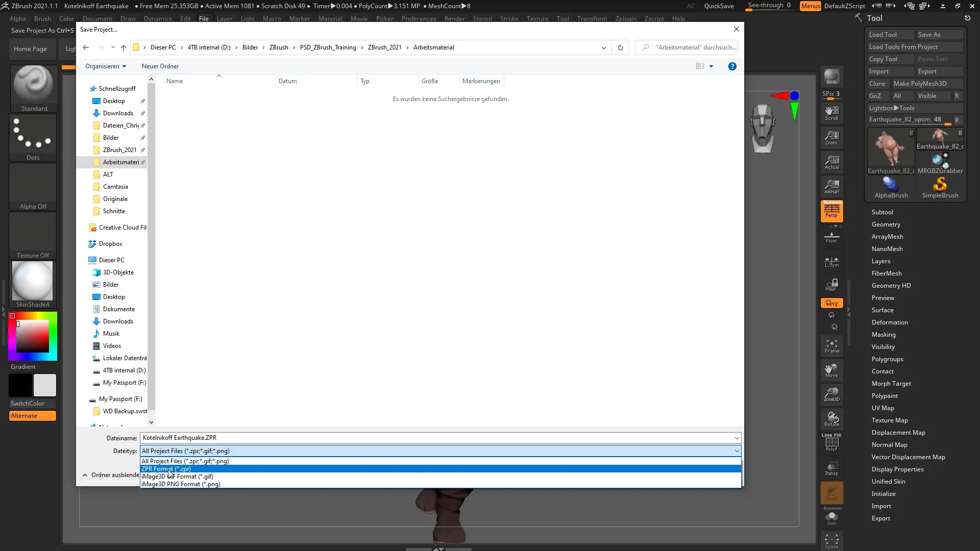Click the Actual size icon

pos(831,162)
